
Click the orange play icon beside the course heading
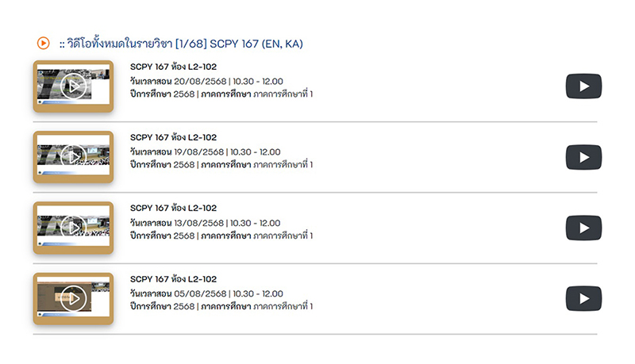[x=44, y=43]
